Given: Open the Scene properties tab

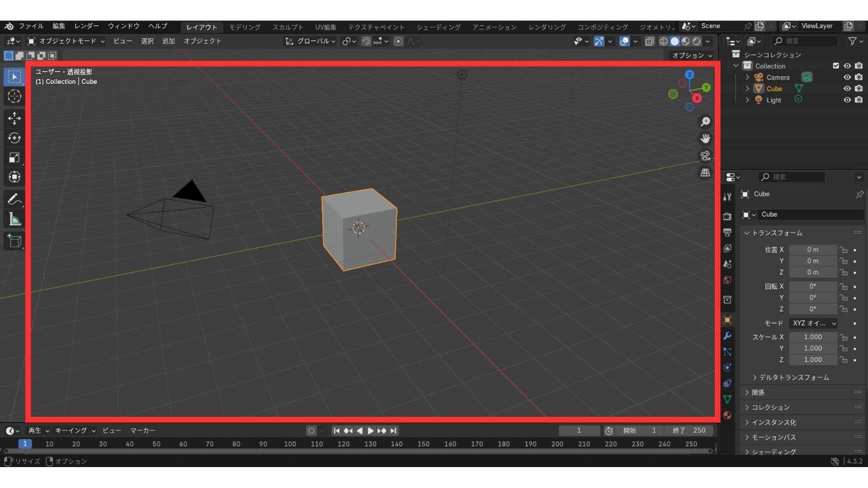Looking at the screenshot, I should tap(728, 264).
